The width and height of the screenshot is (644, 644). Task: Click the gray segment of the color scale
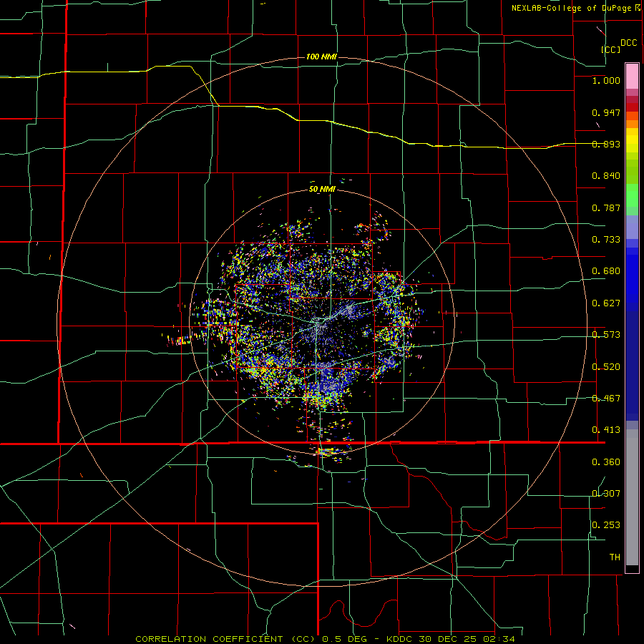point(632,497)
